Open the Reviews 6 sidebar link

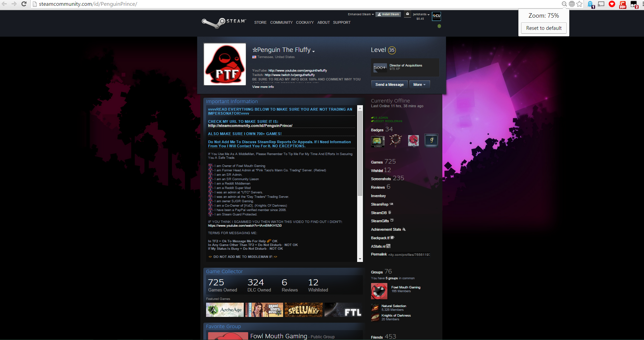381,187
